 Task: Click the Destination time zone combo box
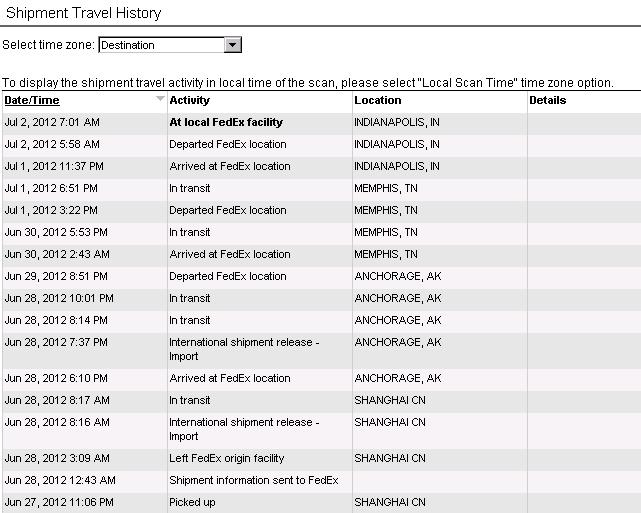pos(170,45)
